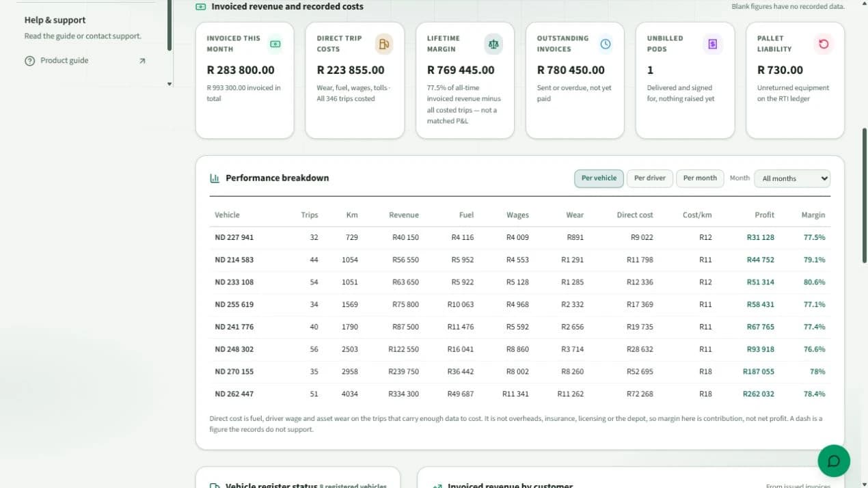Click the Trips column header
The image size is (868, 488).
pos(310,215)
